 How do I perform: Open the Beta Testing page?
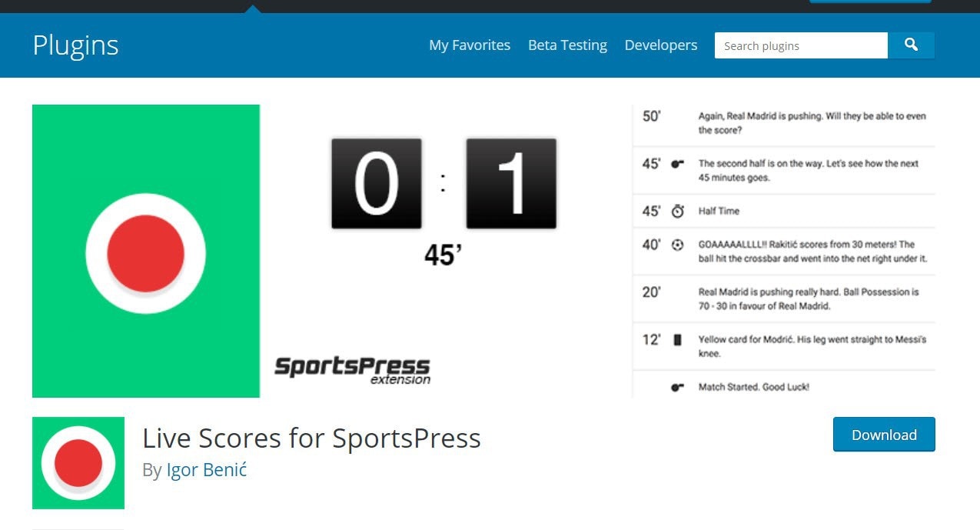(567, 45)
